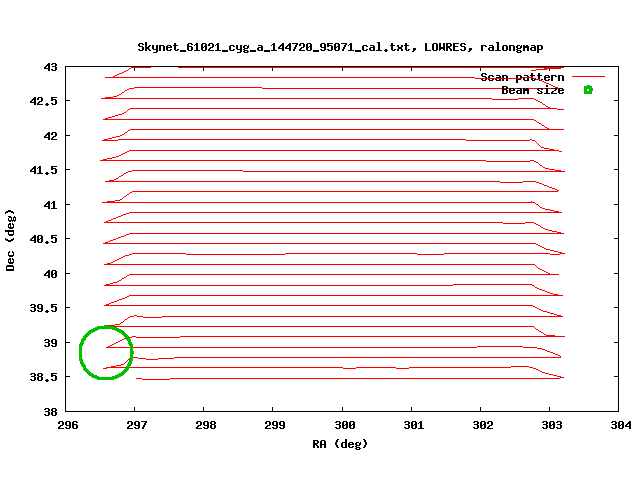This screenshot has width=640, height=480.
Task: Click the large green beam circle
Action: [106, 352]
